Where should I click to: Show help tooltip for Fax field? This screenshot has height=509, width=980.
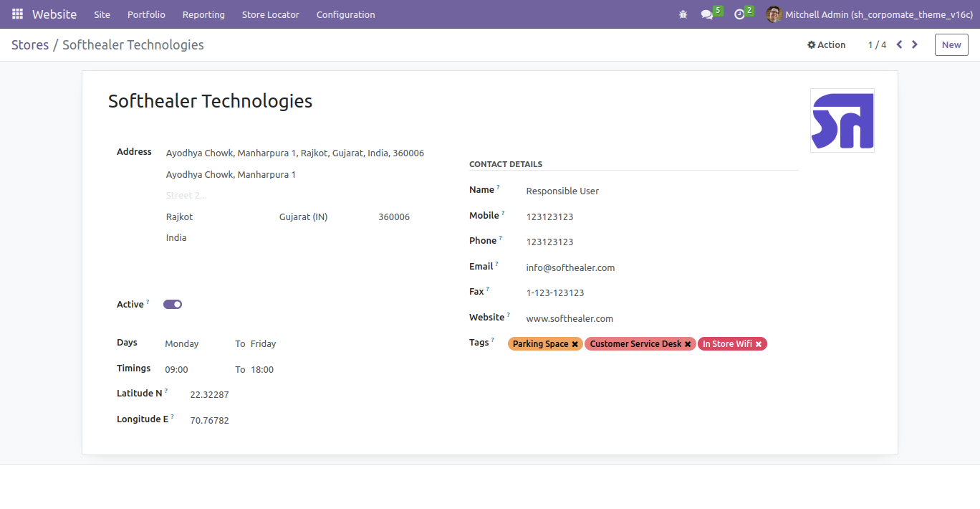pyautogui.click(x=488, y=289)
